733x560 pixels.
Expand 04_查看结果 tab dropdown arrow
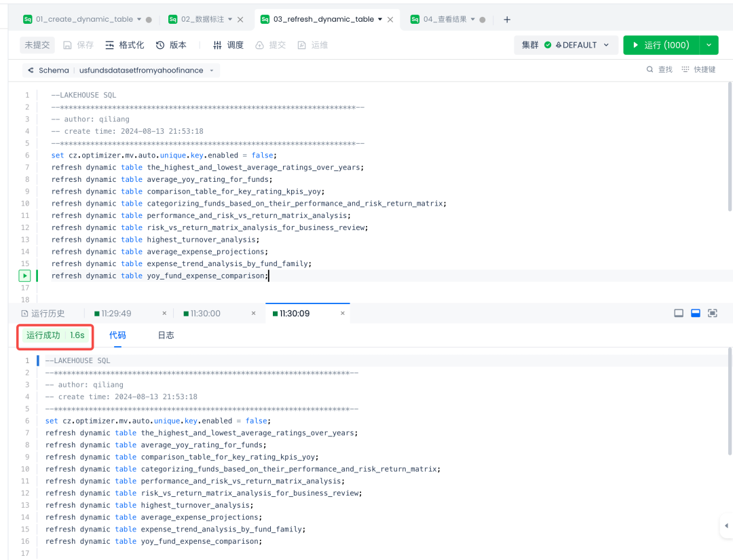pos(472,19)
